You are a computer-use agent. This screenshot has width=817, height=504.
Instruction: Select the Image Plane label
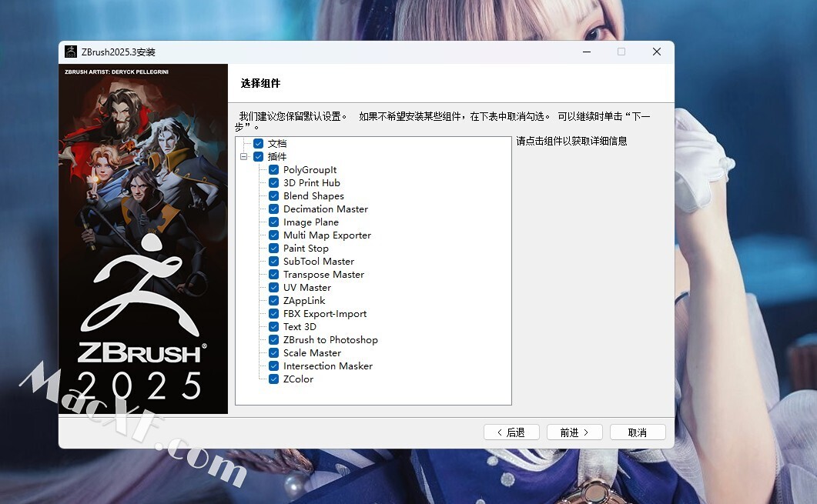[311, 222]
